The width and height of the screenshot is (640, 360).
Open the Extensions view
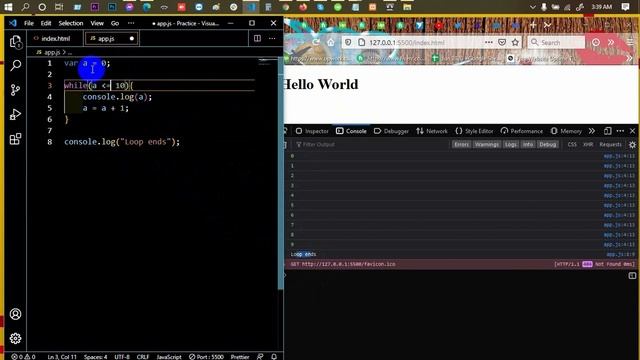pos(16,139)
